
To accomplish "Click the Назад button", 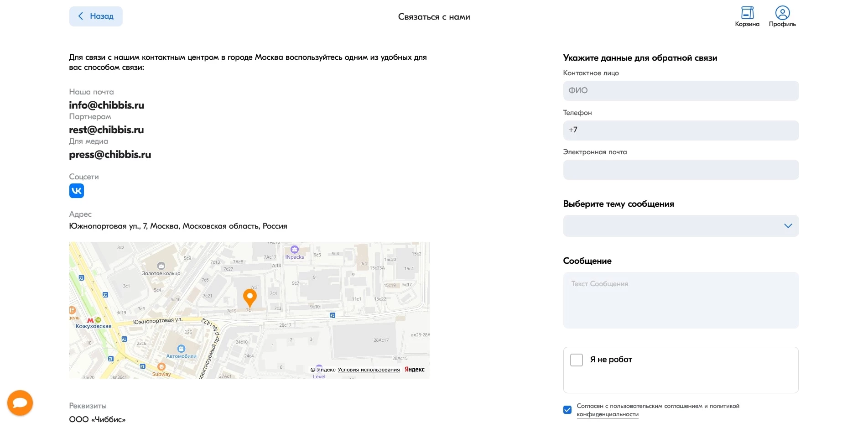I will pos(96,16).
